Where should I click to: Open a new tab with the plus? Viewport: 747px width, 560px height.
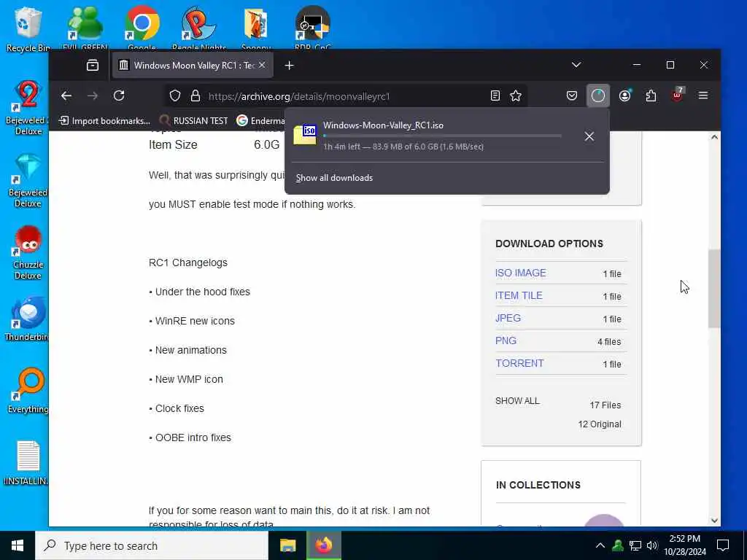pyautogui.click(x=289, y=65)
